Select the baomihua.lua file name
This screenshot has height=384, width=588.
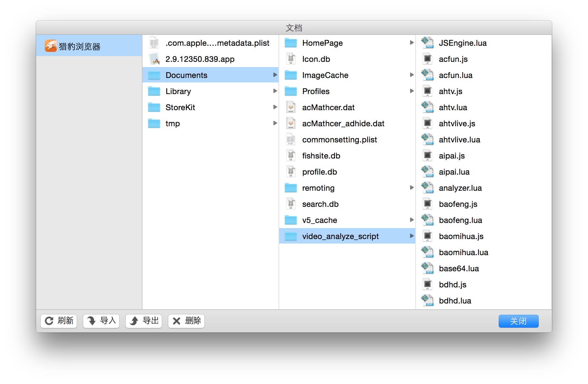point(464,252)
